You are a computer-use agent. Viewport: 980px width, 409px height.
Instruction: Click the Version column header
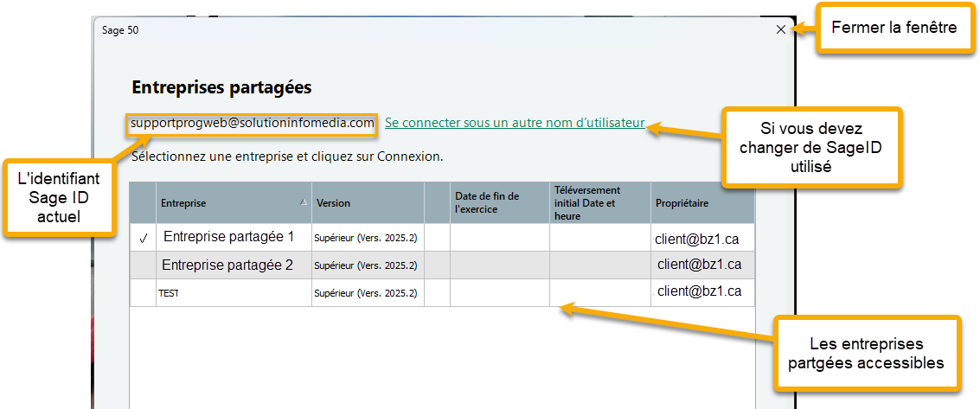(368, 203)
